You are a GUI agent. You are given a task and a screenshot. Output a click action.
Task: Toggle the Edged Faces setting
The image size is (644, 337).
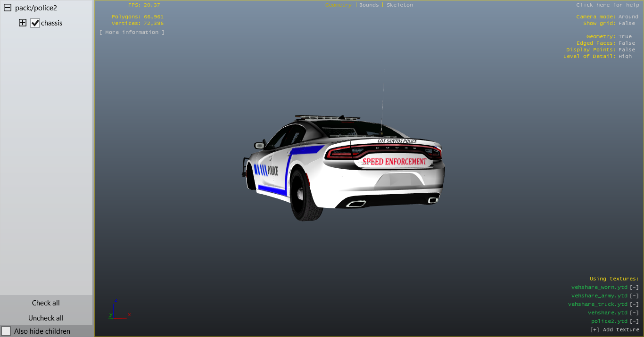tap(627, 43)
